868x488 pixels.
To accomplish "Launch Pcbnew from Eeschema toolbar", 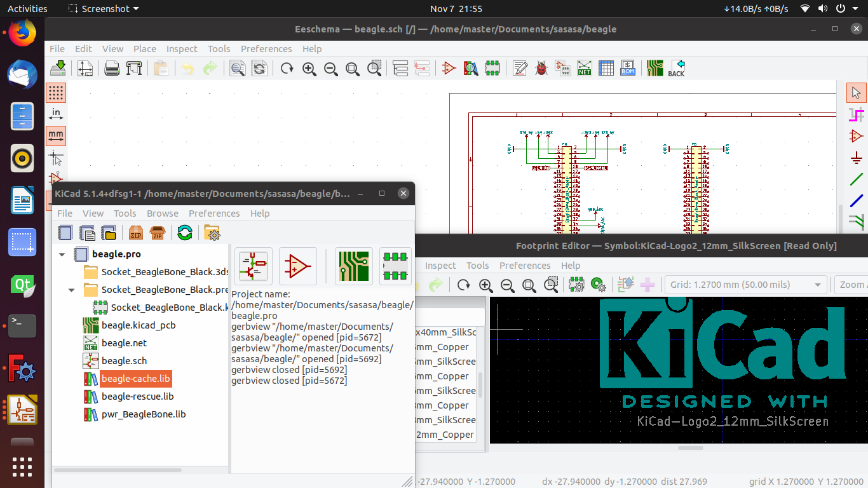I will pos(655,68).
